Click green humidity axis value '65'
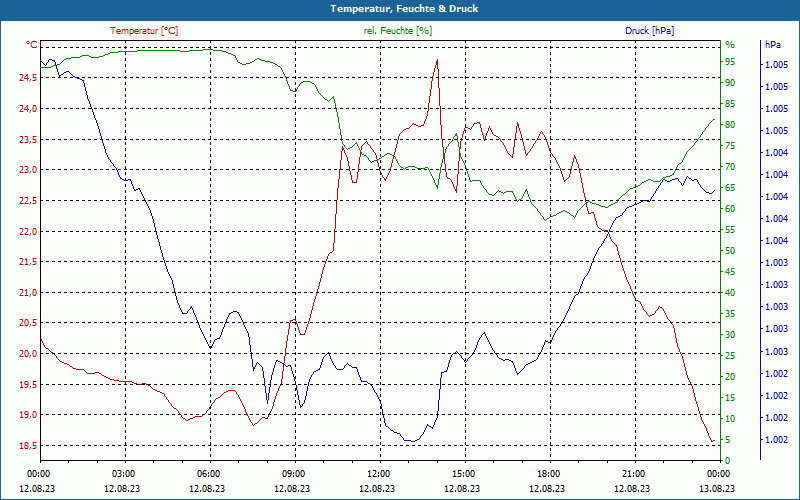 [730, 188]
